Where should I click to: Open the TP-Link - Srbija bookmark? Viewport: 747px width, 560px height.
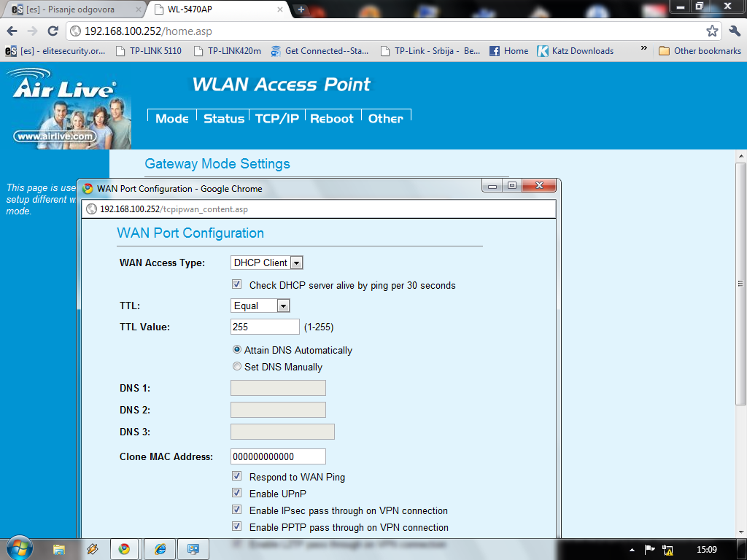pyautogui.click(x=430, y=51)
